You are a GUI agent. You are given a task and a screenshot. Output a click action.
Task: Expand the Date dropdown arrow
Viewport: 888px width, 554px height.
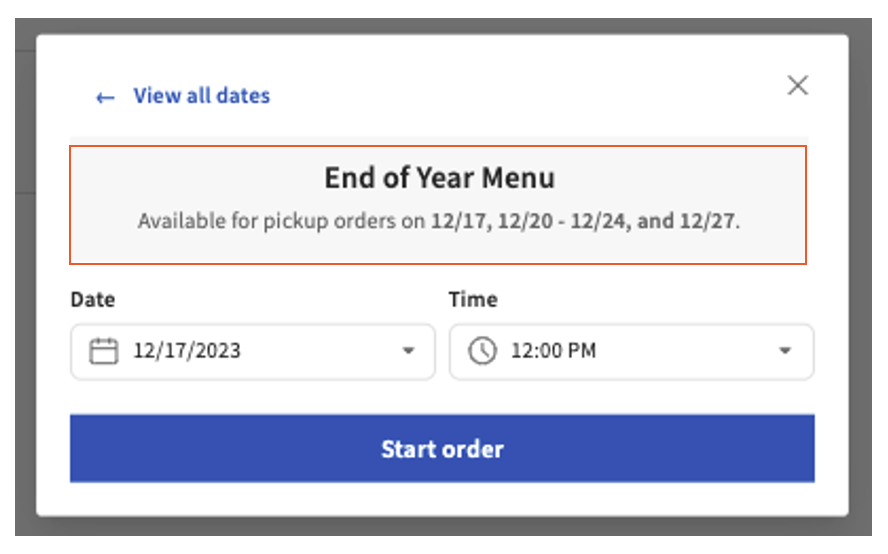pos(408,351)
